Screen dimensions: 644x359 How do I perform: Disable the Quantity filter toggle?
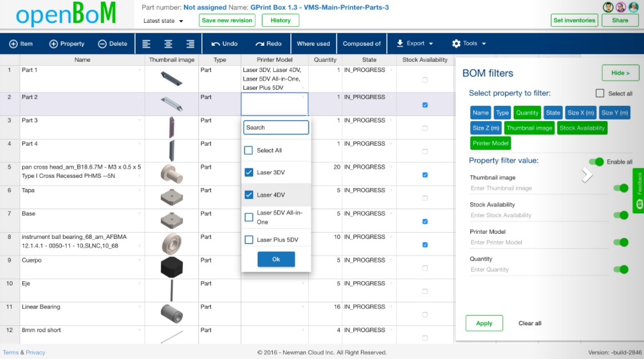pyautogui.click(x=621, y=269)
